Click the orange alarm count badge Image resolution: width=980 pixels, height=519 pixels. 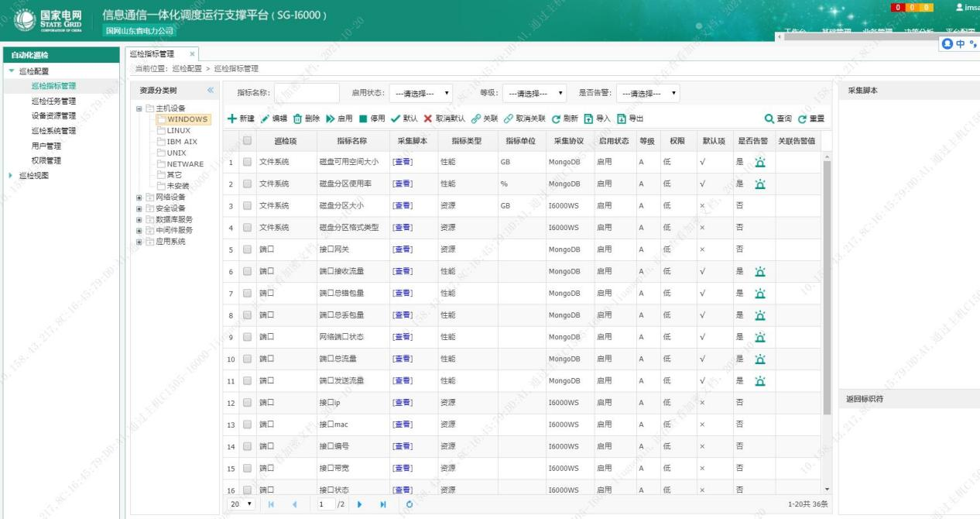click(x=912, y=8)
